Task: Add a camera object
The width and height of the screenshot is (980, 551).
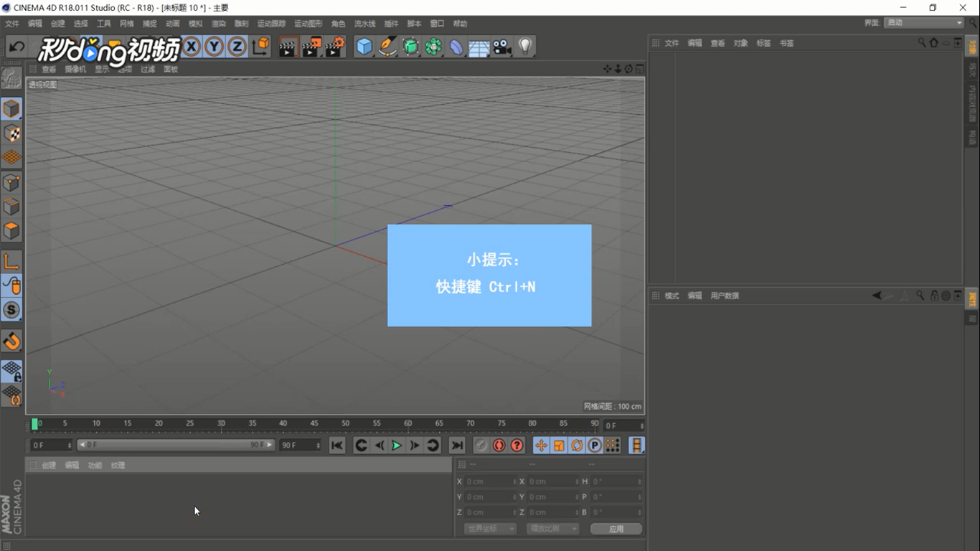Action: [x=502, y=47]
